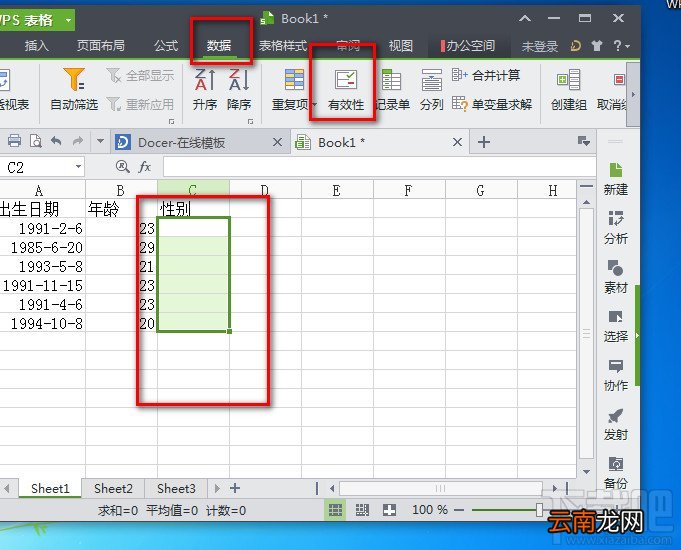Open the Office Space (办公空间) tab
681x550 pixels.
point(468,46)
